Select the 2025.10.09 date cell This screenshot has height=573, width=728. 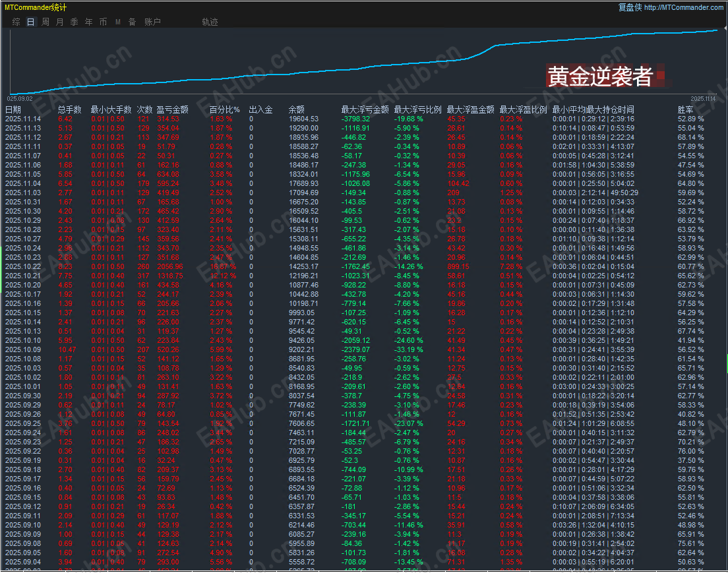pos(23,349)
